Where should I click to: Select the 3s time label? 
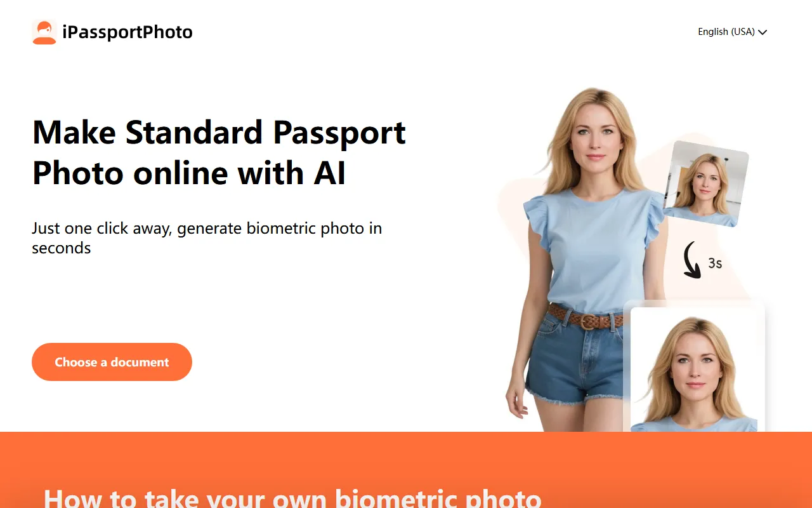pyautogui.click(x=715, y=263)
